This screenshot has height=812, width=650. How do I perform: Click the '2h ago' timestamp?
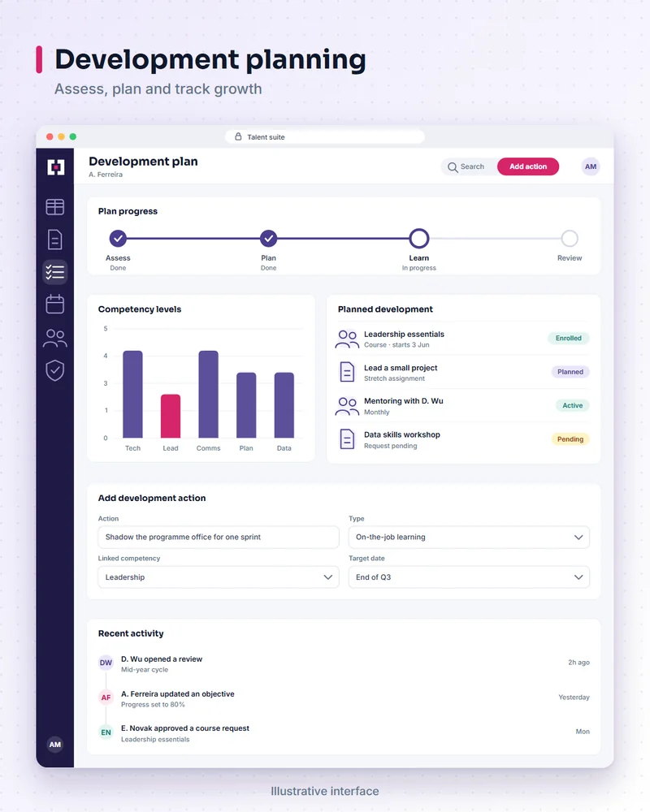578,663
